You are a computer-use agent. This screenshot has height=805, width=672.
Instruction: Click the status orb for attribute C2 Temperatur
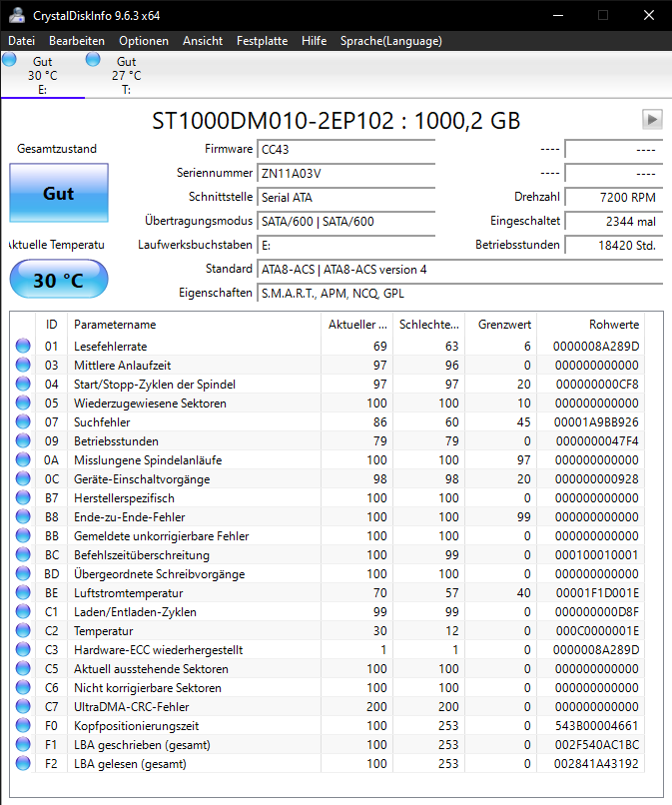23,630
